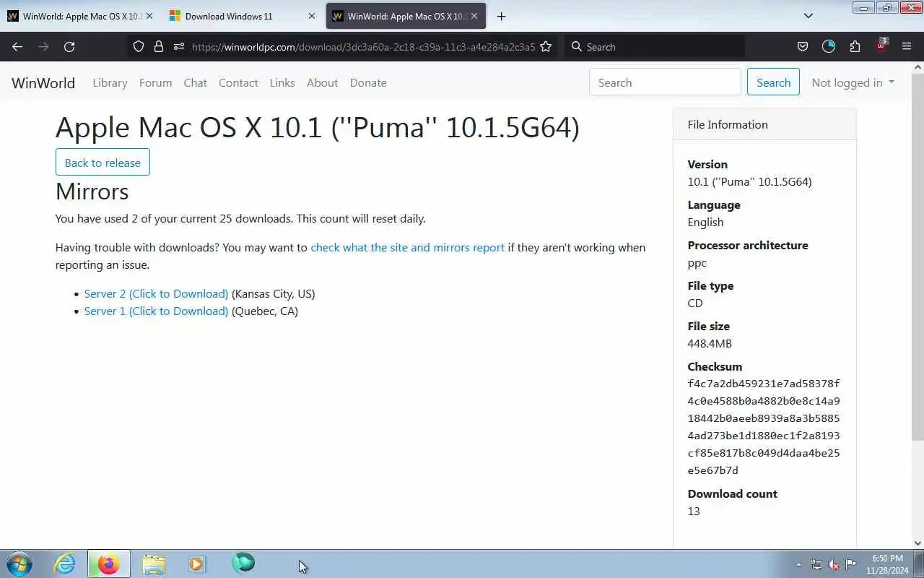Image resolution: width=924 pixels, height=578 pixels.
Task: Click the Download count value 13
Action: coord(694,511)
